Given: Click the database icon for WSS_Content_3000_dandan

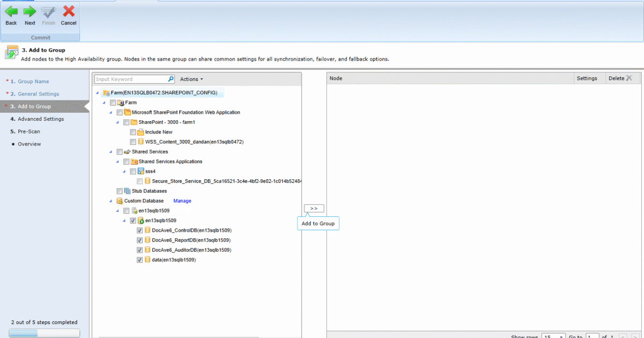Looking at the screenshot, I should 141,142.
